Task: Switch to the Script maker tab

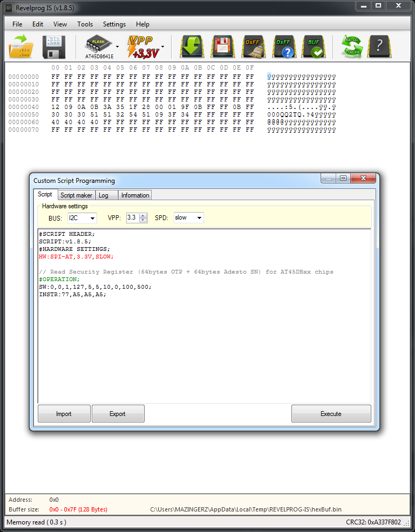Action: pos(76,195)
